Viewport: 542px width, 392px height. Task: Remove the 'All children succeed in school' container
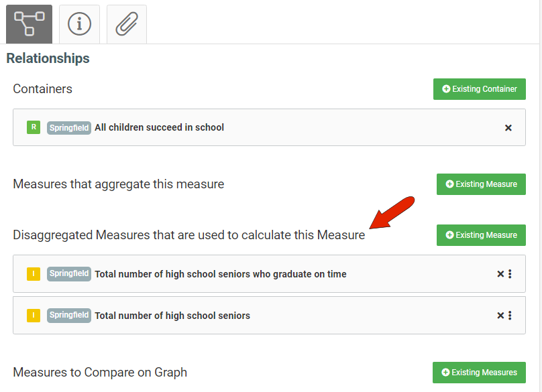pyautogui.click(x=508, y=128)
